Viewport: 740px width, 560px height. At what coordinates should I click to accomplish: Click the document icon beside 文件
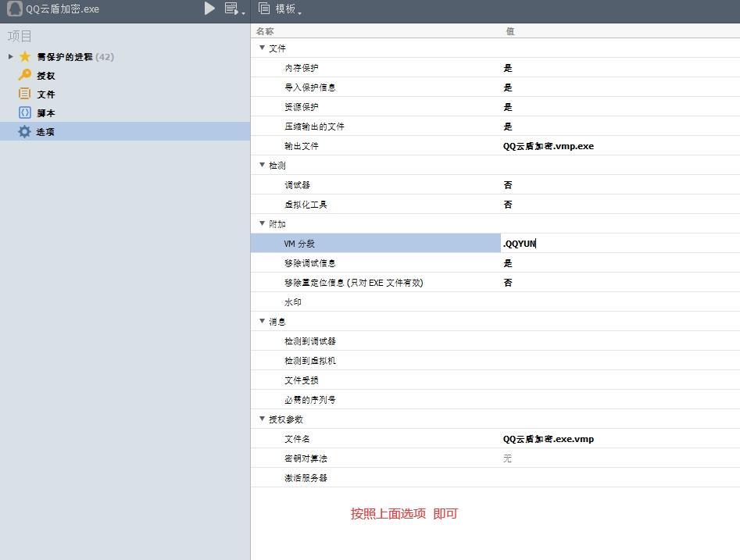pos(24,94)
